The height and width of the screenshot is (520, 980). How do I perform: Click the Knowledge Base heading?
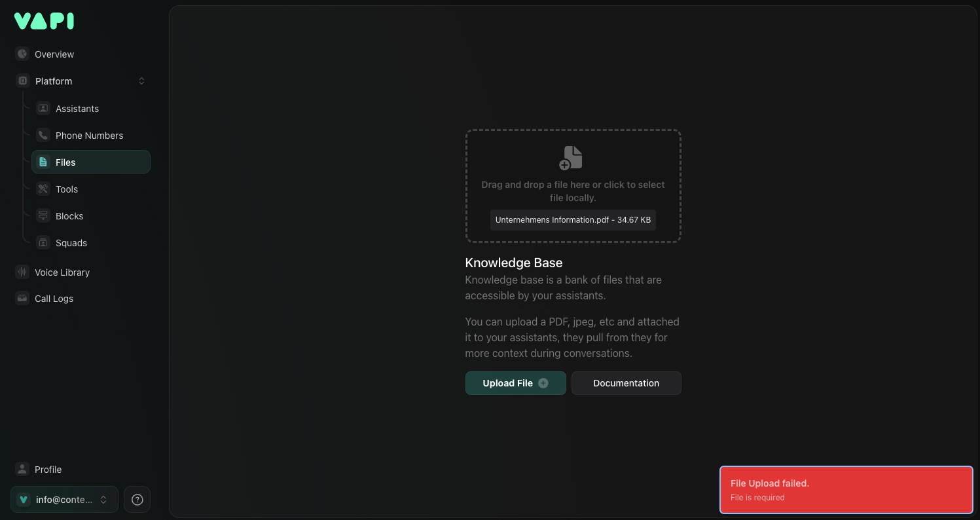[514, 263]
